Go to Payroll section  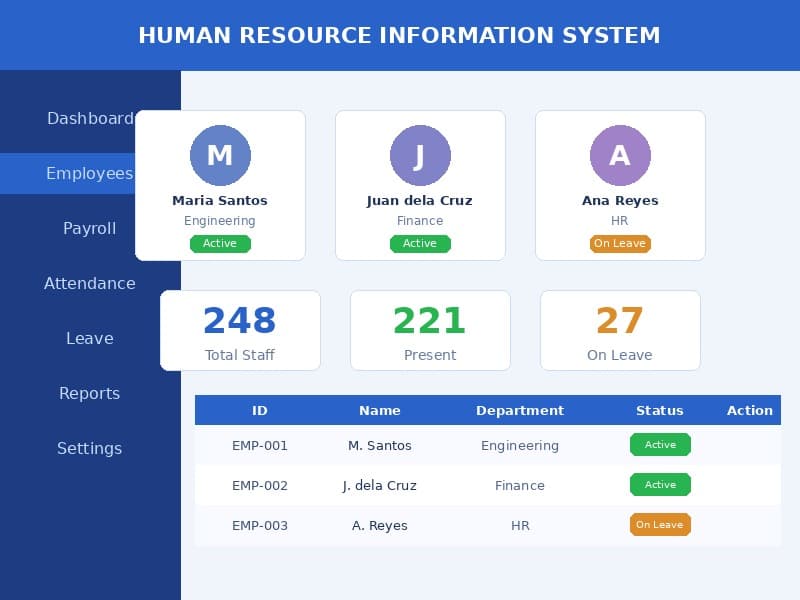pos(90,229)
